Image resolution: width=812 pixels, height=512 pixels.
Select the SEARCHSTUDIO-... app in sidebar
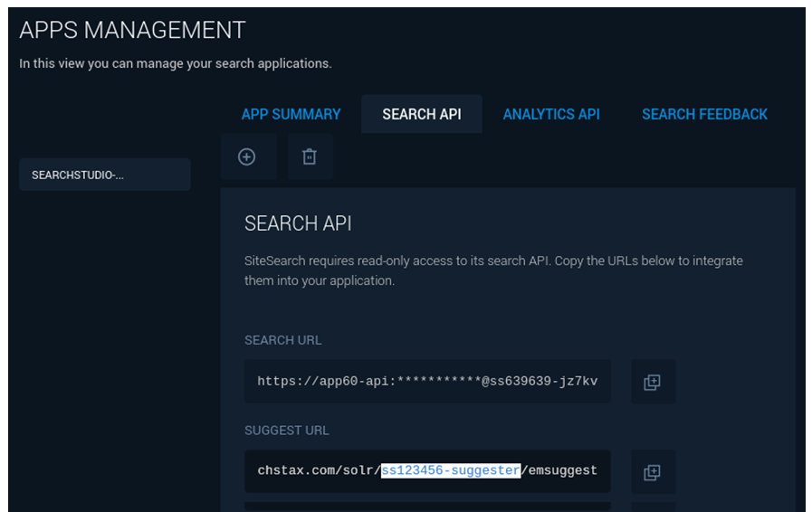coord(105,175)
